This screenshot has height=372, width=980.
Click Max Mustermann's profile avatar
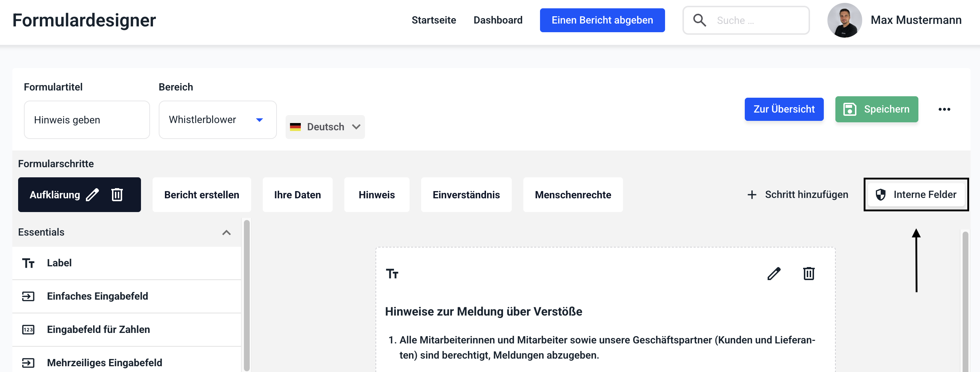(x=844, y=20)
